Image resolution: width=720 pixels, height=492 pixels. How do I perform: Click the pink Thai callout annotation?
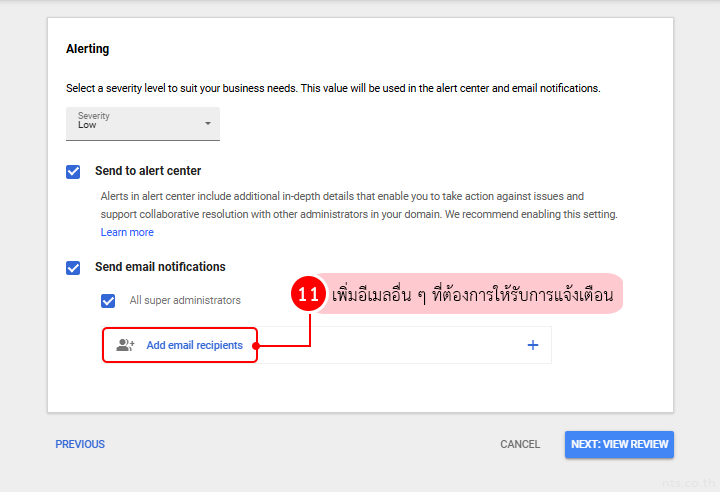472,295
